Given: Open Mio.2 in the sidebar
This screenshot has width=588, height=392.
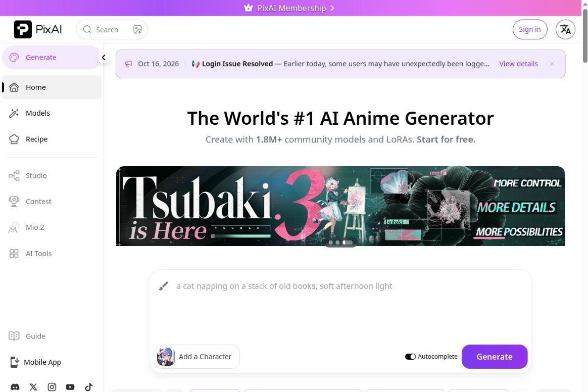Looking at the screenshot, I should click(52, 227).
